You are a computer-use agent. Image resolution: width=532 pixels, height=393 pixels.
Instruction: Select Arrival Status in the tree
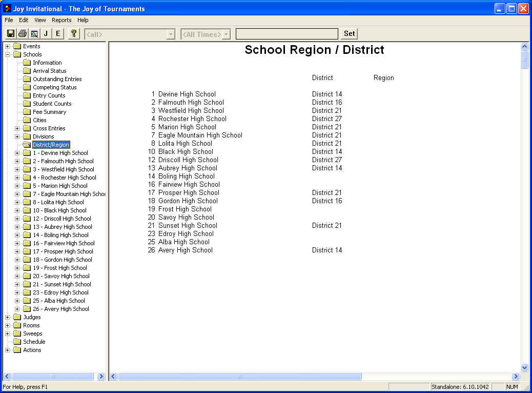(x=49, y=71)
